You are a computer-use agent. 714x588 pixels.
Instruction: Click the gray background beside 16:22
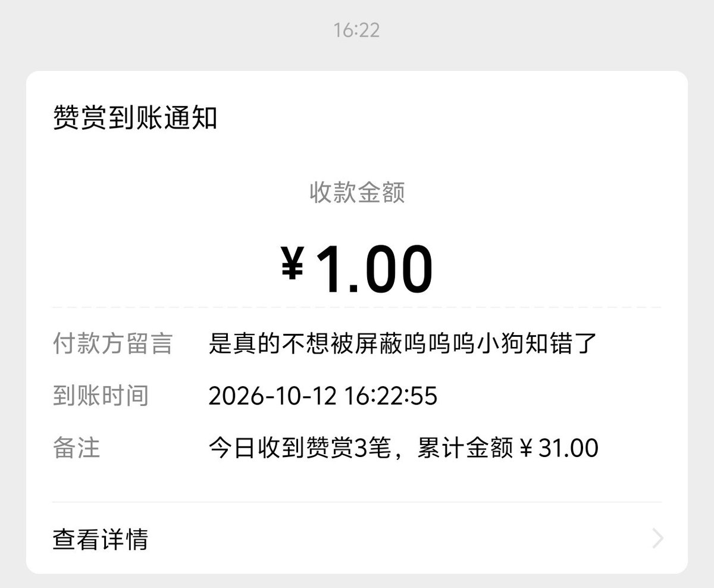[178, 30]
